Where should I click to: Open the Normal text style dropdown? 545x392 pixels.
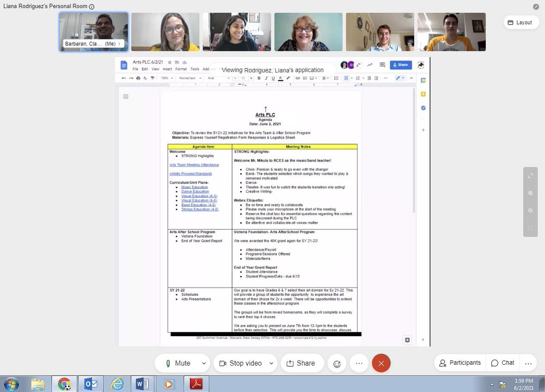190,78
